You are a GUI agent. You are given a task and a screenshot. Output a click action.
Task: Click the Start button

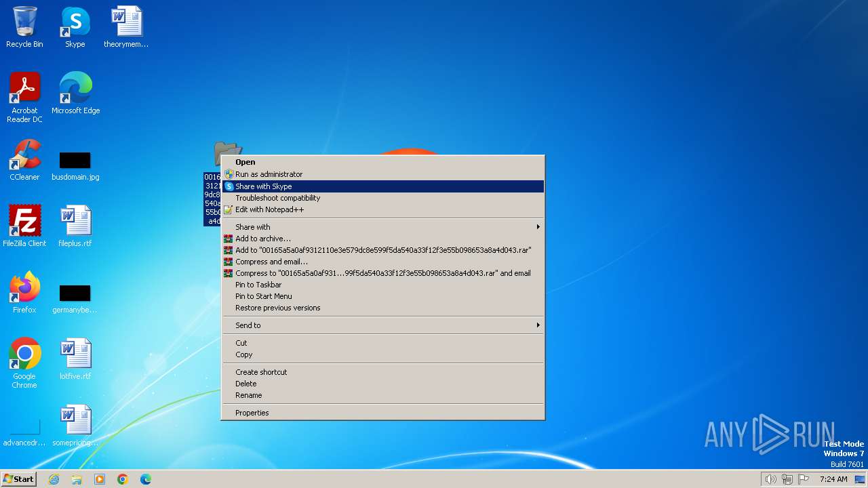pyautogui.click(x=18, y=479)
